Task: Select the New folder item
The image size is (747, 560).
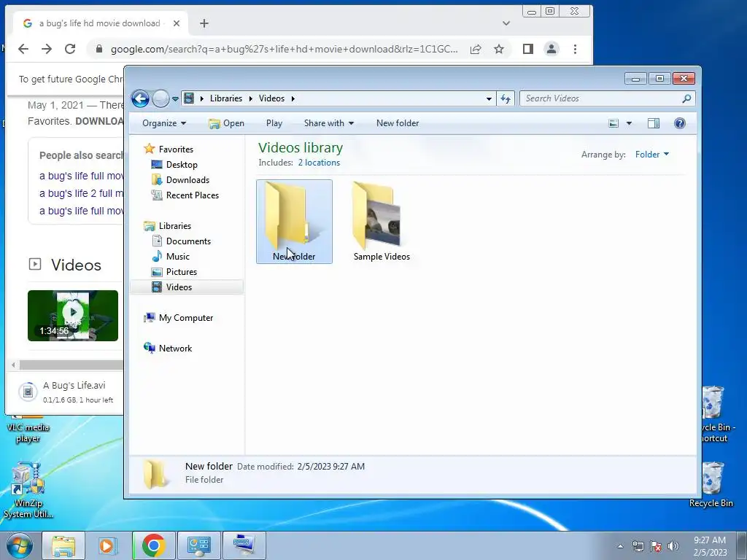Action: tap(294, 222)
